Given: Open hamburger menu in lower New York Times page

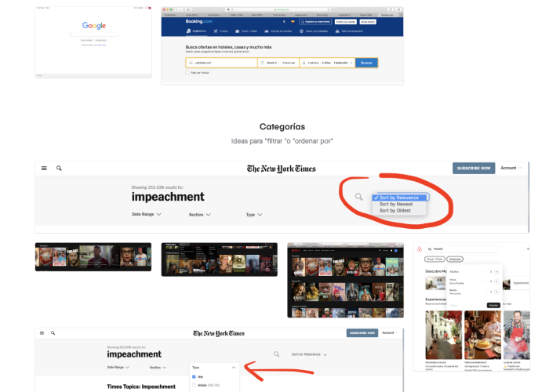Looking at the screenshot, I should pyautogui.click(x=42, y=333).
